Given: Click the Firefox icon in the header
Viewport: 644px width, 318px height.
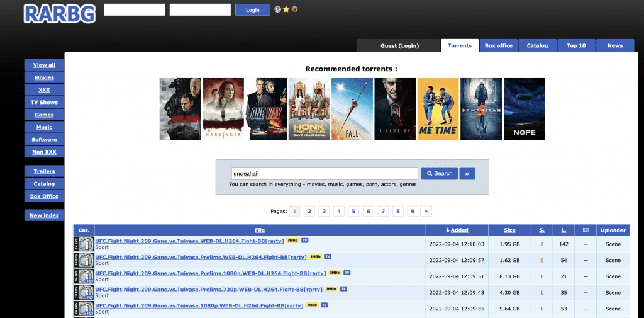Looking at the screenshot, I should tap(294, 9).
